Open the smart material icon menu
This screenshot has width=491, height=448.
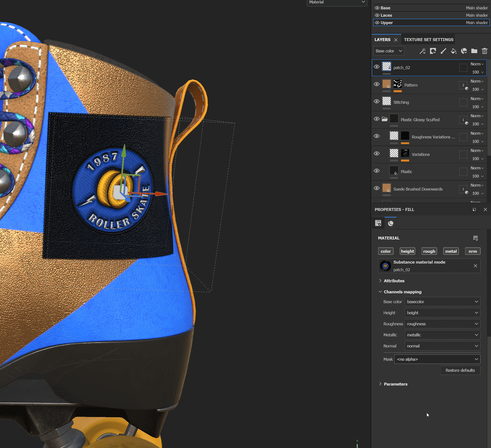(x=464, y=51)
